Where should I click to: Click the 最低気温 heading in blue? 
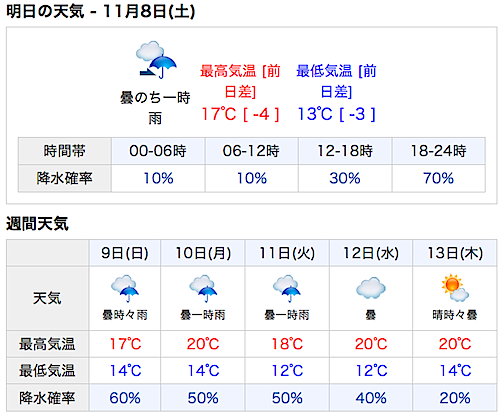coord(324,71)
